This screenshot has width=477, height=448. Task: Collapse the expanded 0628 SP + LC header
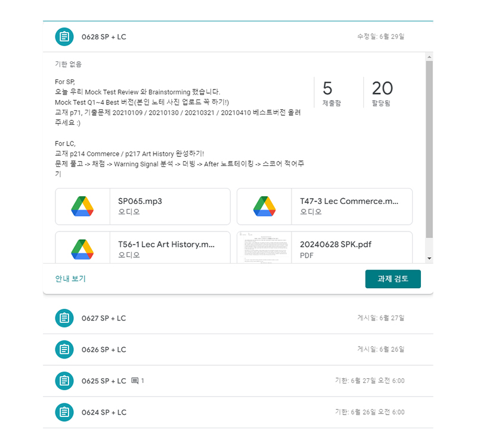238,37
